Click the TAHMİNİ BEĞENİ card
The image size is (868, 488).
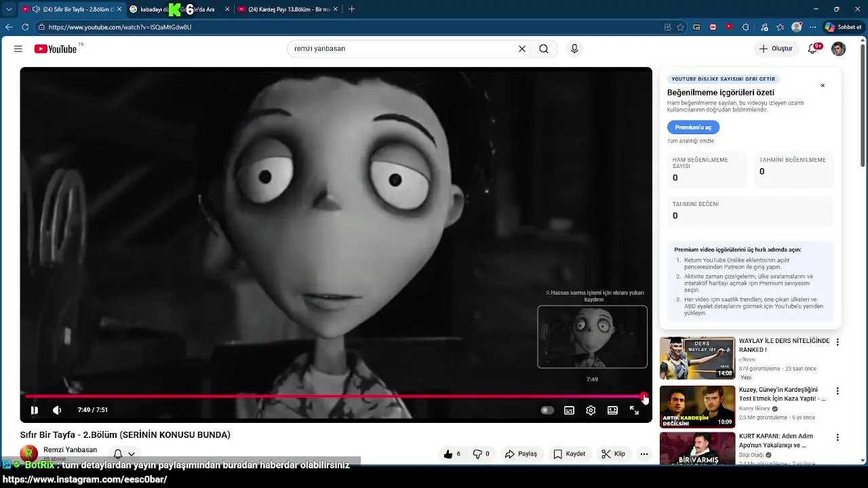pyautogui.click(x=749, y=211)
